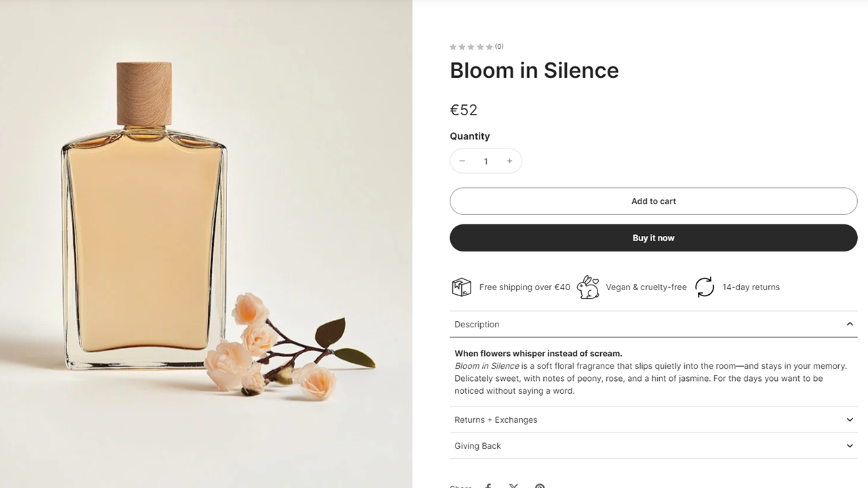Add Bloom in Silence to cart

click(653, 201)
